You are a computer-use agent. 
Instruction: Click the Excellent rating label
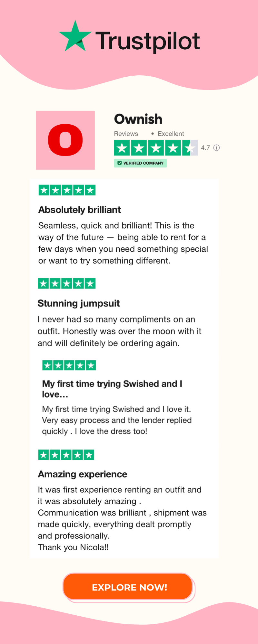coord(171,134)
